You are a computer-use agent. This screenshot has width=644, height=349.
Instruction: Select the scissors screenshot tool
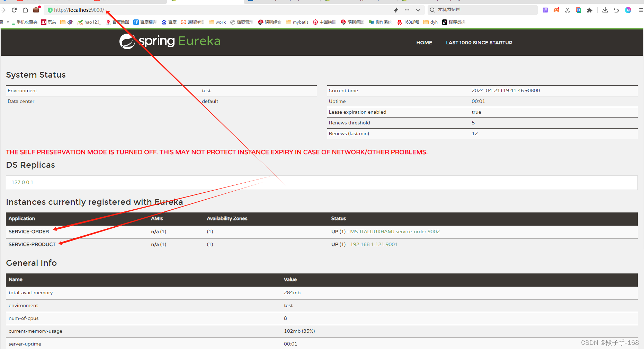click(x=567, y=10)
